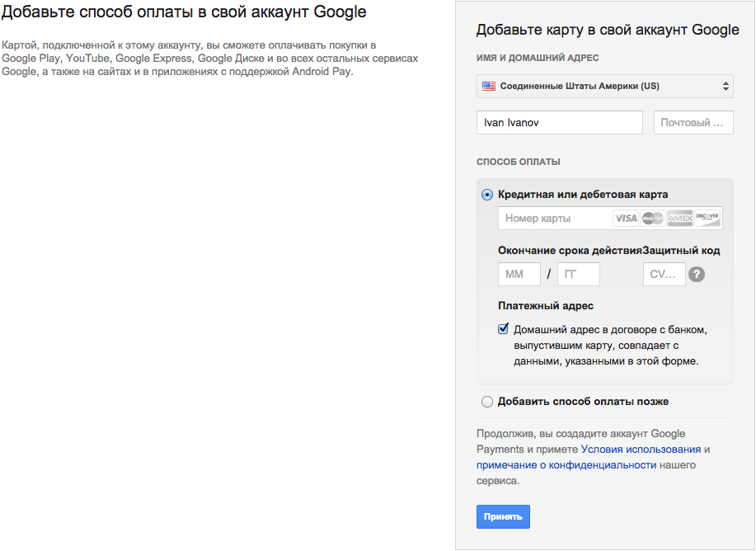756x551 pixels.
Task: Click the 'Почтовый' postal code field
Action: coord(693,123)
